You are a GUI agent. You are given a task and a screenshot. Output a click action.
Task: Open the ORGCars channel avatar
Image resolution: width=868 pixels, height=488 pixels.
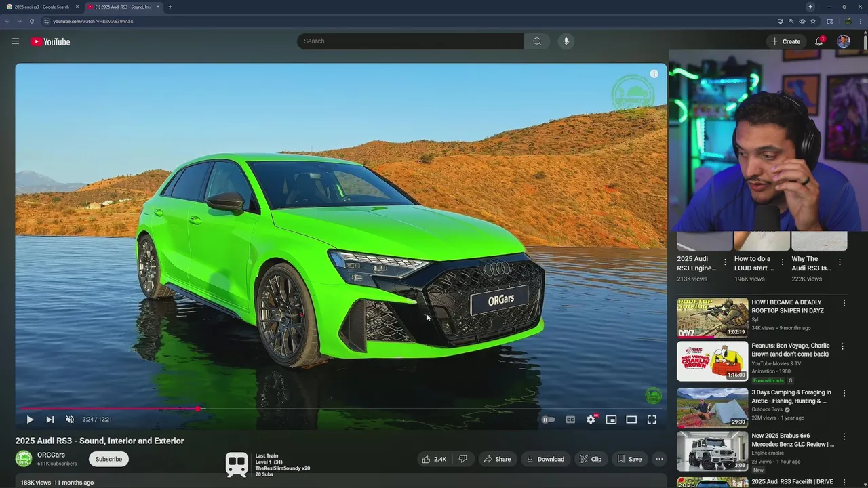(24, 459)
